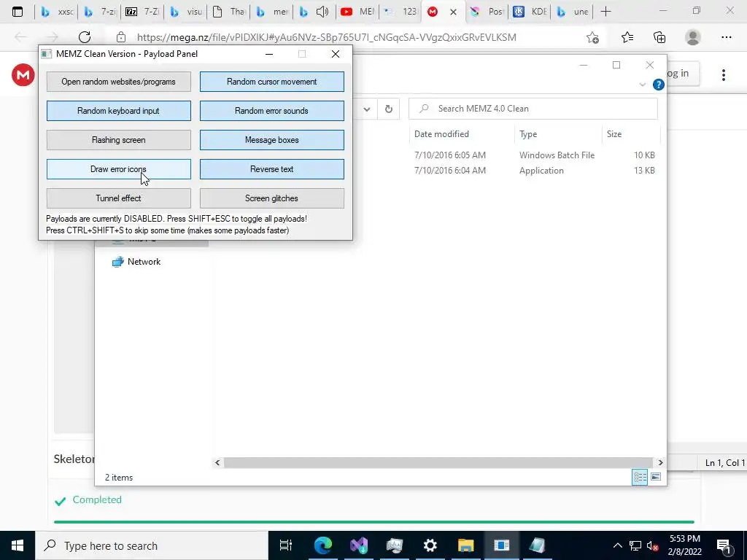Switch to the Post tab

coord(487,12)
